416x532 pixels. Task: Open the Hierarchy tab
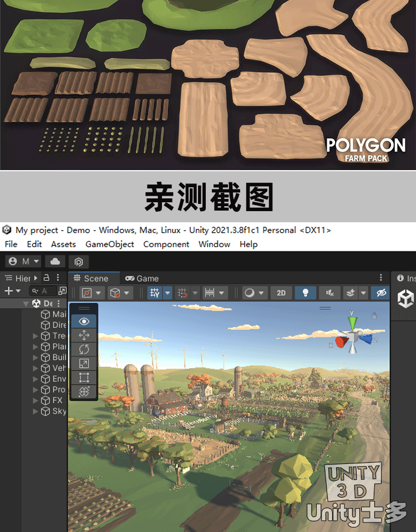19,279
